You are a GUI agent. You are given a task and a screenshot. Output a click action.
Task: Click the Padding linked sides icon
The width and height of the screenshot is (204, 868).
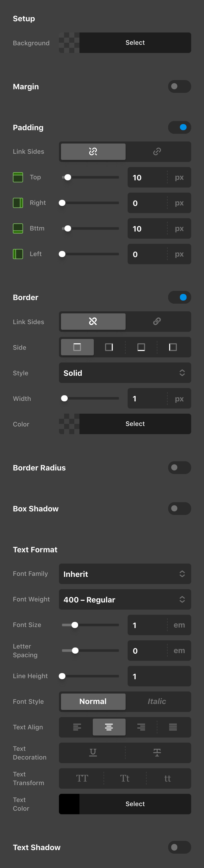[157, 152]
